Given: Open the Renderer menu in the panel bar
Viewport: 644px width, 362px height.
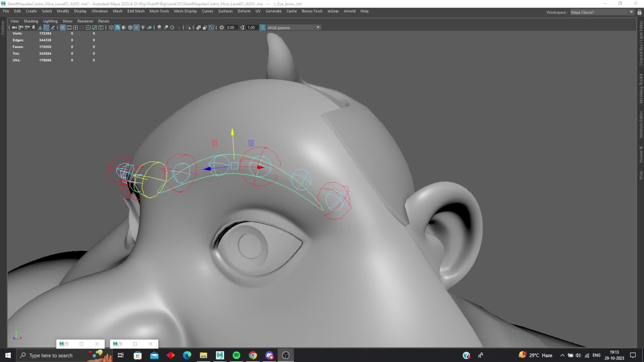Looking at the screenshot, I should pyautogui.click(x=86, y=21).
